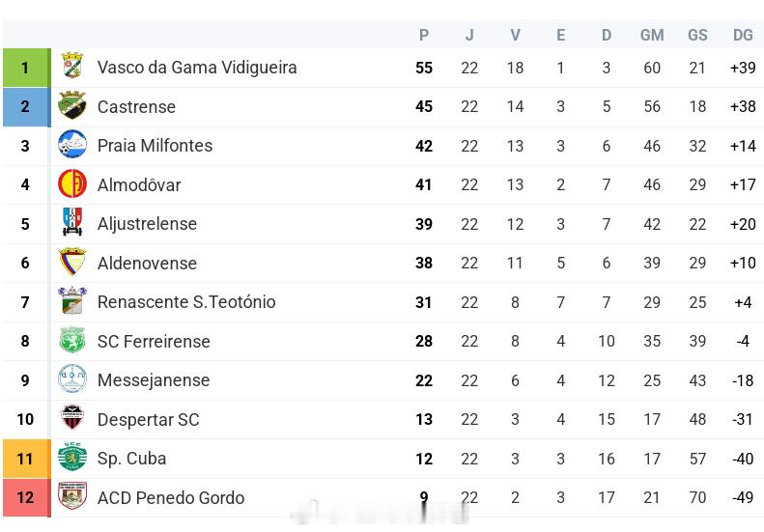
Task: Click the Aljustrelense club badge
Action: 72,222
